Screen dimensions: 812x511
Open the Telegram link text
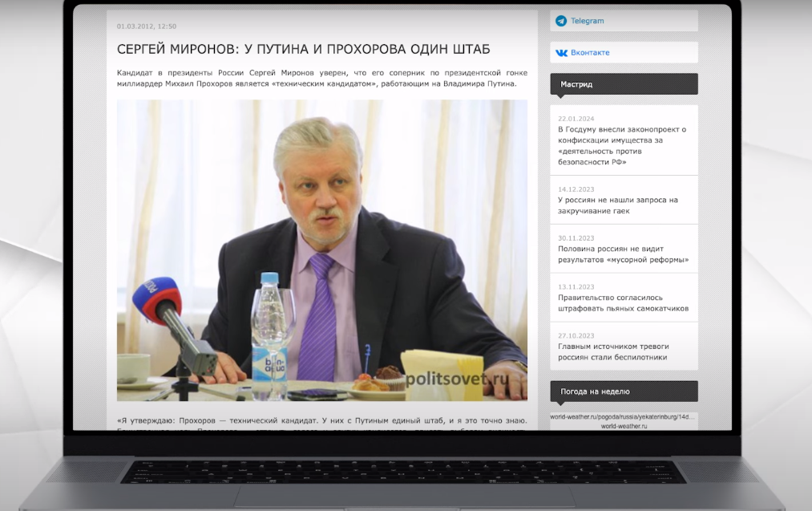point(588,21)
